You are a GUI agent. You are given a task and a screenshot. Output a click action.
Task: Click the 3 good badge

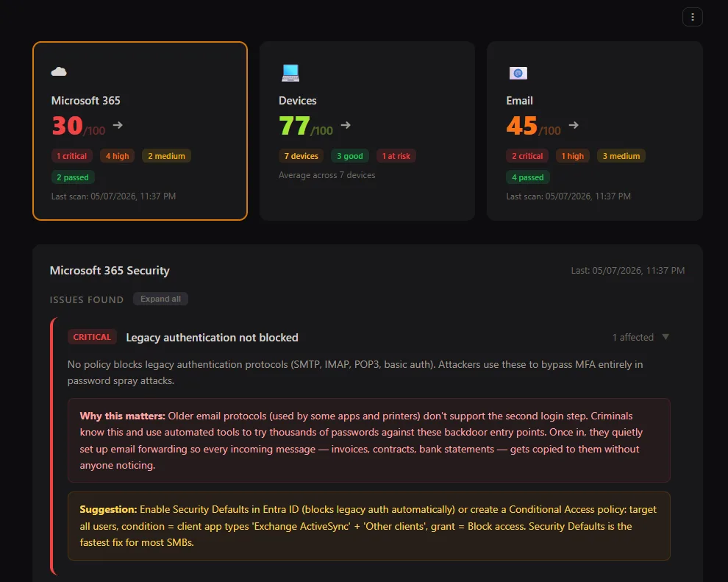pos(349,156)
